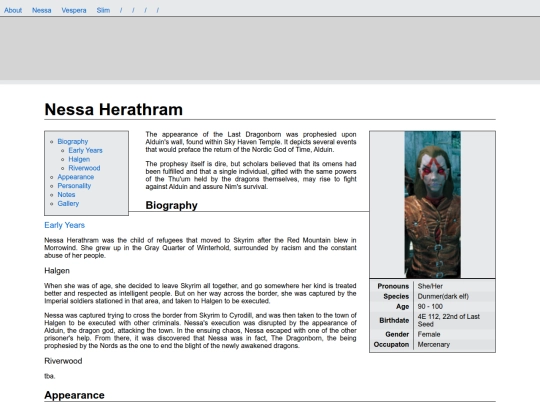Click the Female gender value
540x405 pixels.
click(x=429, y=334)
